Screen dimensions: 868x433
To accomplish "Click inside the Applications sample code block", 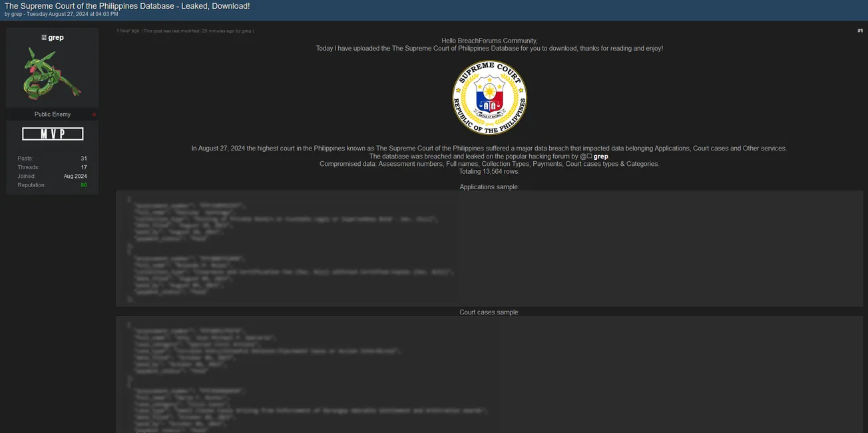I will 489,248.
